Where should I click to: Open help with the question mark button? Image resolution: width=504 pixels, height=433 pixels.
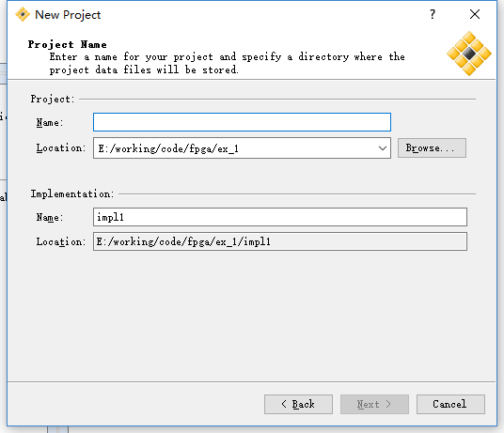(433, 14)
